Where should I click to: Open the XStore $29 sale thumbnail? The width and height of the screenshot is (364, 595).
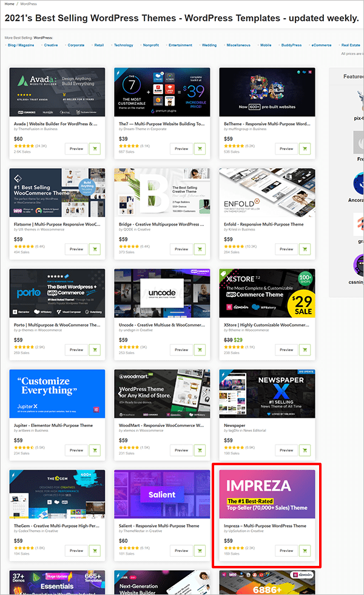[267, 294]
